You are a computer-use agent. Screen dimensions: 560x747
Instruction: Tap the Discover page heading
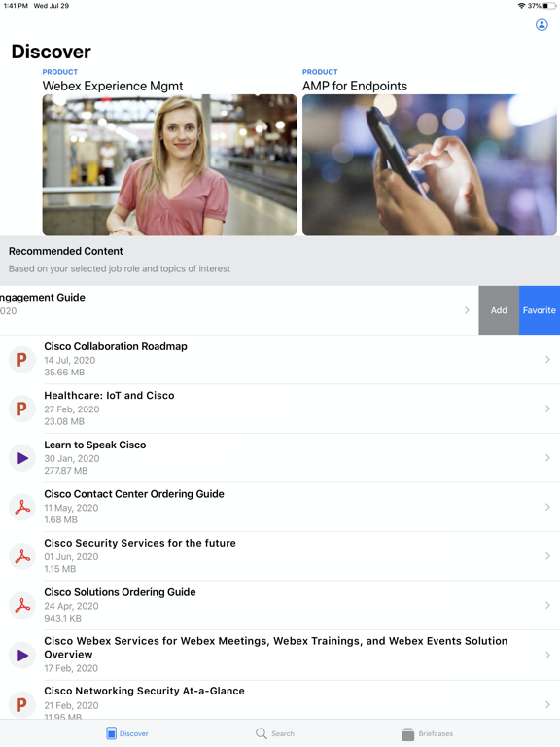coord(51,52)
